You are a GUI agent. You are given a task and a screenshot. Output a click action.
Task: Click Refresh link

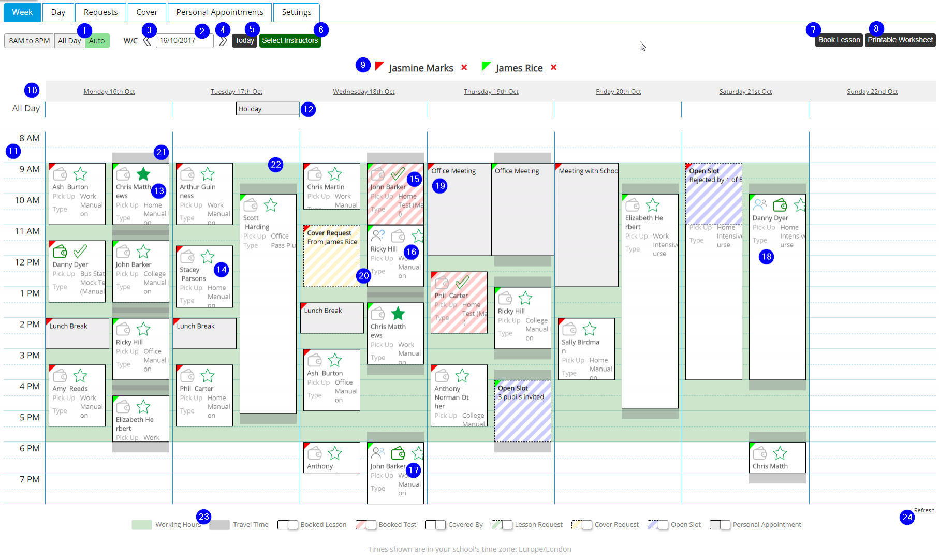click(924, 510)
